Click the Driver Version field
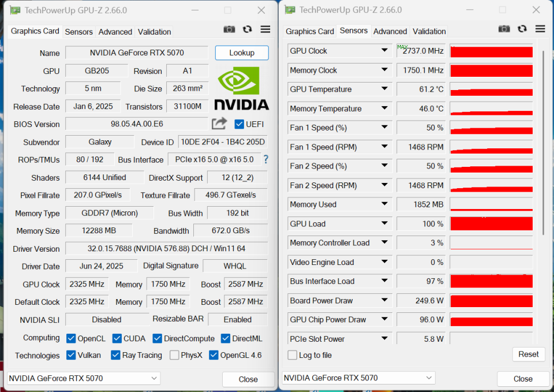 tap(166, 248)
